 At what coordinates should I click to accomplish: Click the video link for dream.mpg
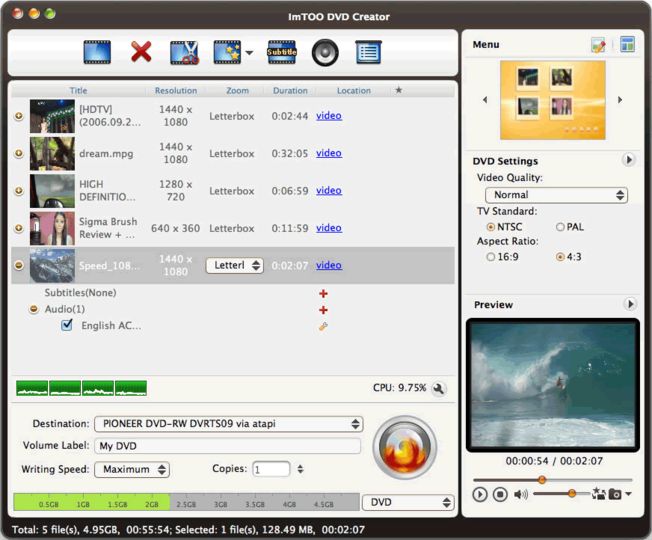(x=328, y=153)
